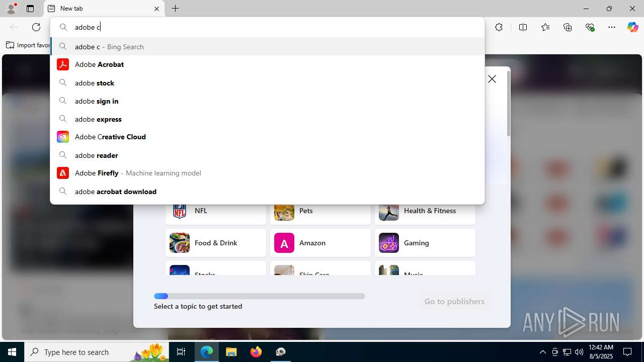The image size is (644, 362).
Task: Open the Edge profile icon
Action: tap(11, 9)
